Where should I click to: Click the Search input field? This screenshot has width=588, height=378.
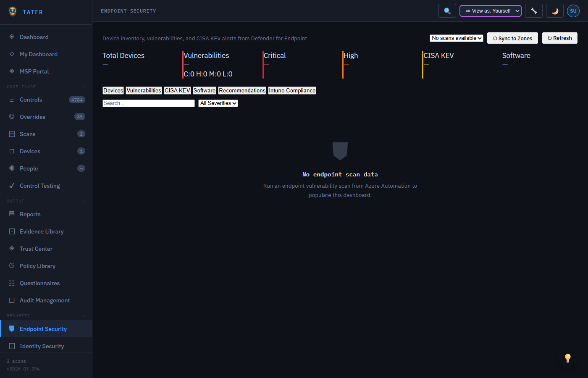tap(149, 103)
